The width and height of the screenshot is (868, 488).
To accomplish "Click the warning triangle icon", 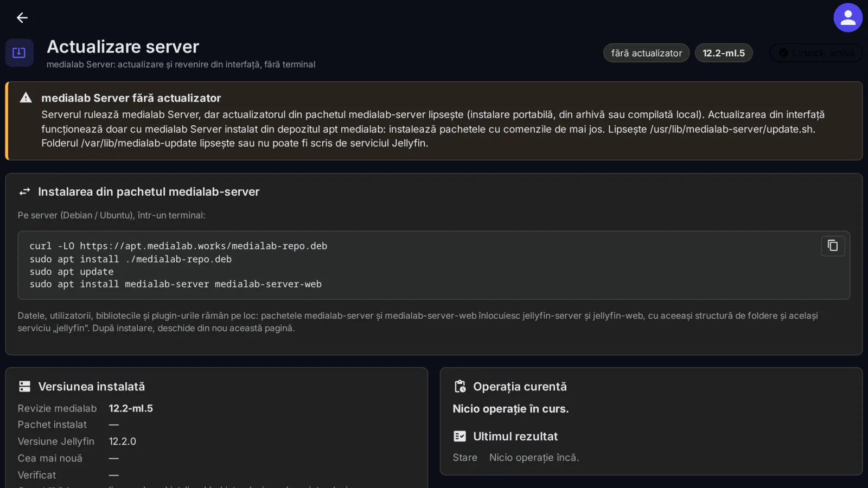I will (x=25, y=98).
